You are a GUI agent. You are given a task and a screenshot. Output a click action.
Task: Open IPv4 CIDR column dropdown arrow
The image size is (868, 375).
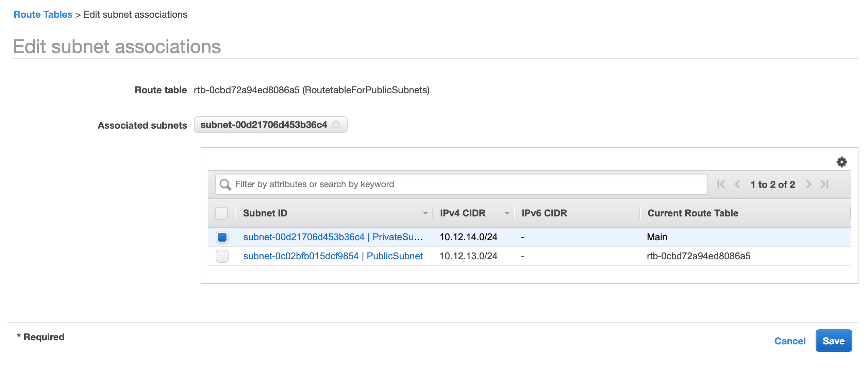(x=507, y=213)
